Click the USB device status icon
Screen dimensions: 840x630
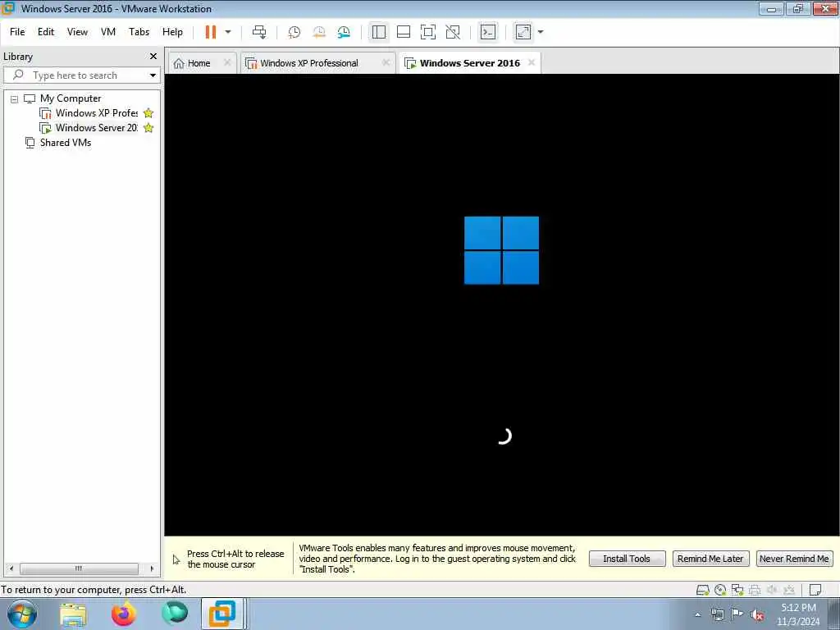[x=789, y=591]
